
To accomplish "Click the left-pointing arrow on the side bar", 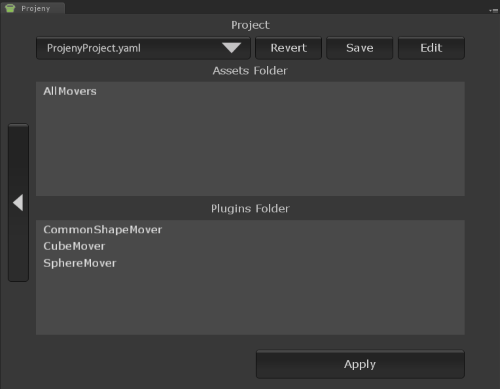I will pyautogui.click(x=18, y=203).
